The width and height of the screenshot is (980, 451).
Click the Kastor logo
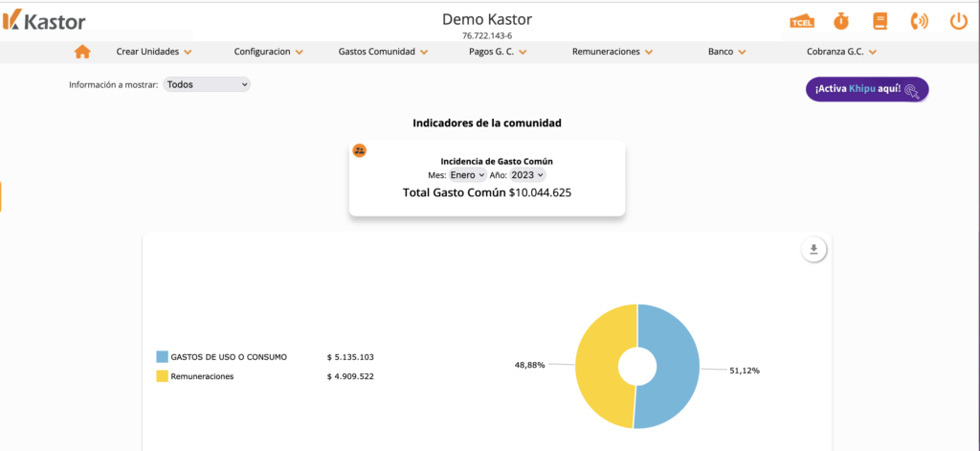(x=44, y=21)
